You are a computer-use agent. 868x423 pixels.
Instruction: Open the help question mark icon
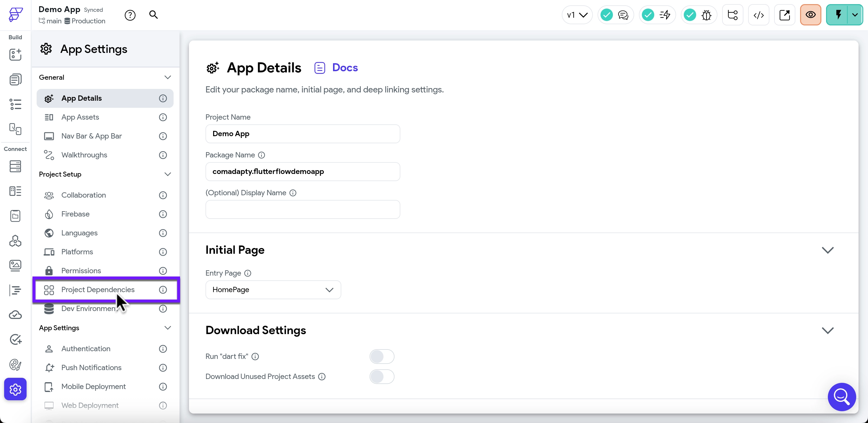pos(130,15)
